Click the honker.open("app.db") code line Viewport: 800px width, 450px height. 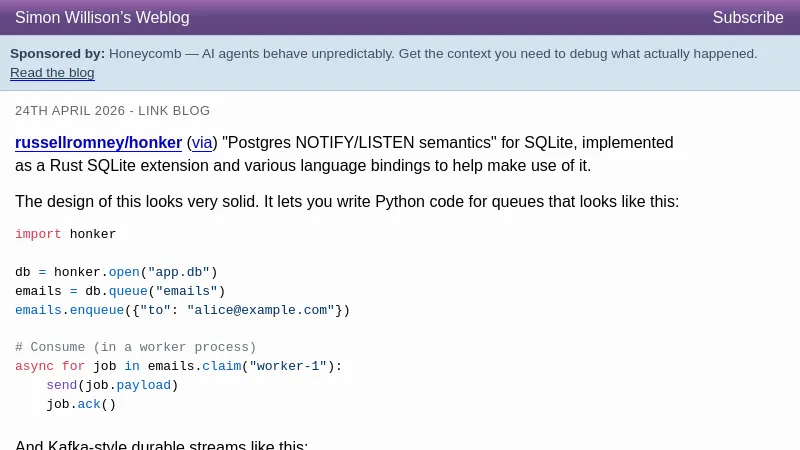click(x=116, y=273)
